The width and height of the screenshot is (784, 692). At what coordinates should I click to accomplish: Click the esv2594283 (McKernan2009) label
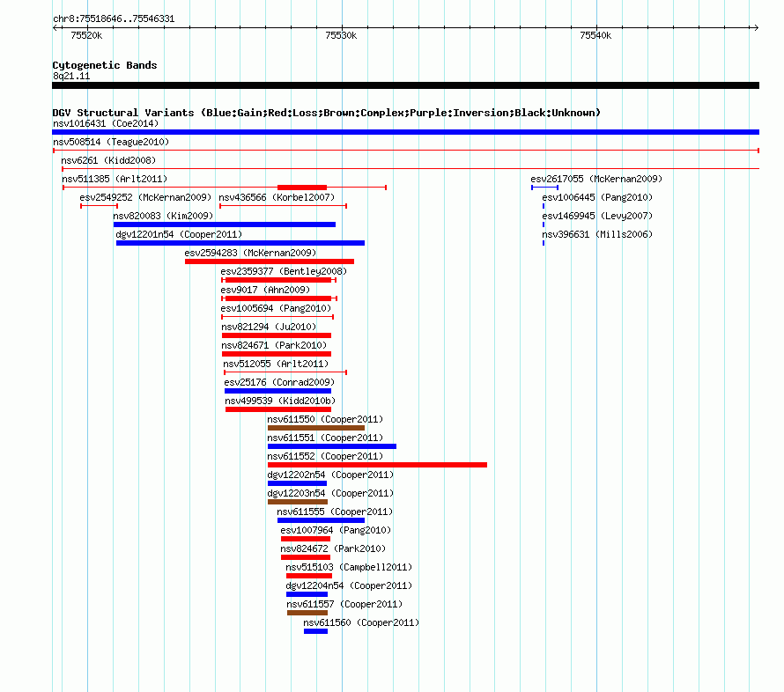[250, 253]
